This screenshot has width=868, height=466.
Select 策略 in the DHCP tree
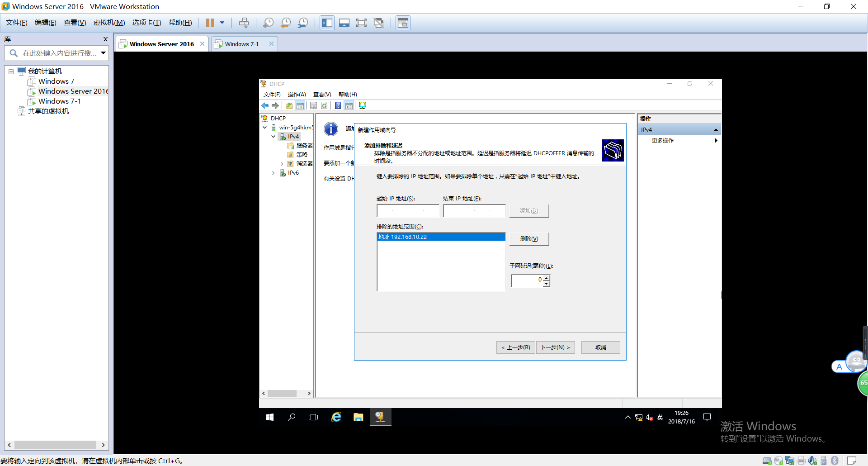[301, 155]
